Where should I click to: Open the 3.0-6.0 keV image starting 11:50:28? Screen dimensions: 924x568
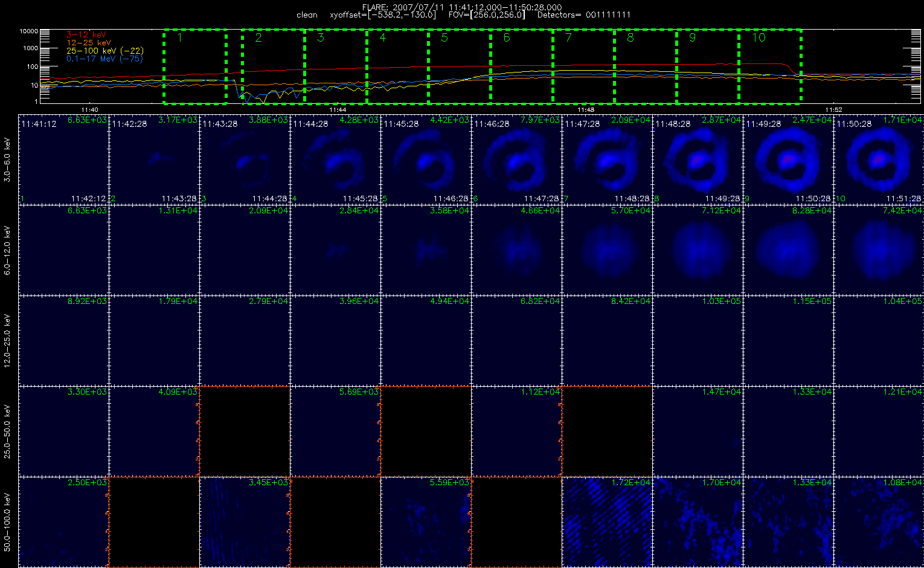pos(879,160)
